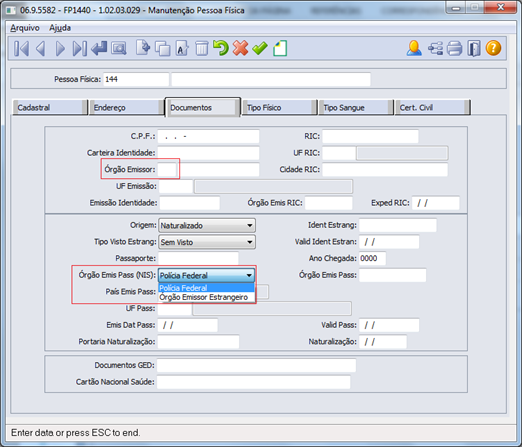Click the UF RIC field
Viewport: 522px width, 447px height.
pos(339,153)
